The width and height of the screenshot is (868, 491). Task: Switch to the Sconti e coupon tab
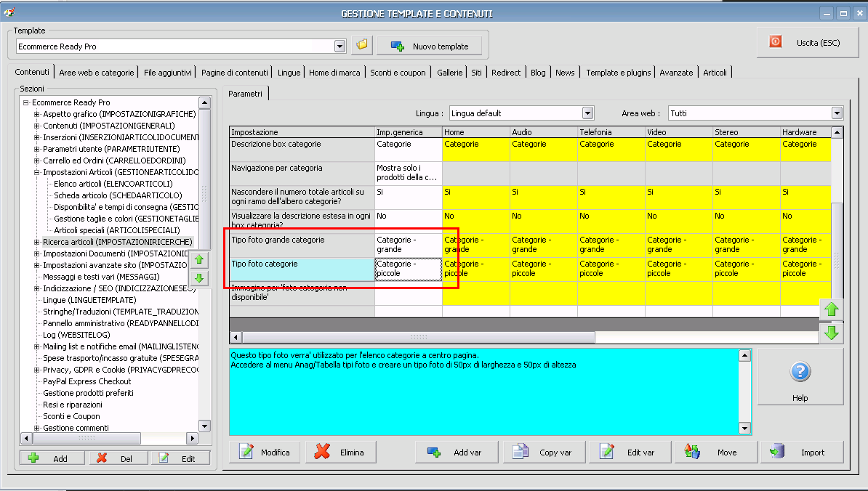398,73
